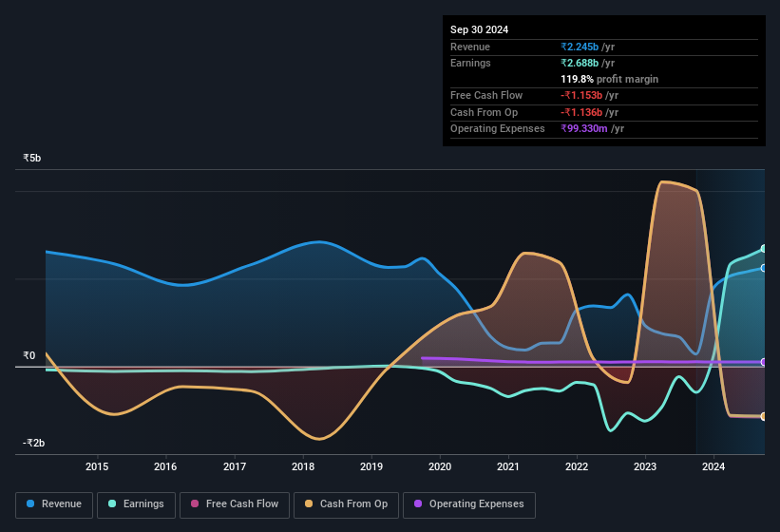Click the ₹2.688b earnings value in tooltip
The image size is (780, 532).
coord(580,63)
